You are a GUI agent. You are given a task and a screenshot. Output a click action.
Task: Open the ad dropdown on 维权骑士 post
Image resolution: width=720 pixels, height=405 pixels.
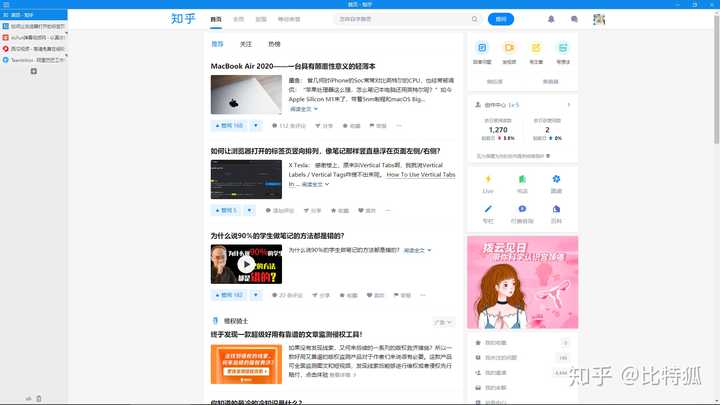pyautogui.click(x=443, y=322)
